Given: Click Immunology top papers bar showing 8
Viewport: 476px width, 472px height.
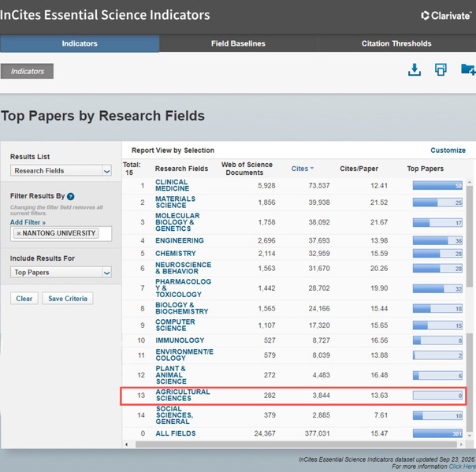Looking at the screenshot, I should (437, 340).
